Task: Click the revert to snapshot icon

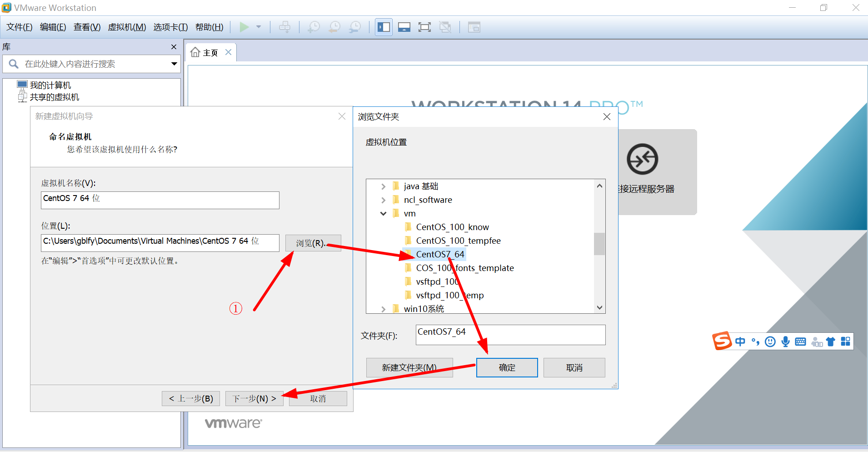Action: coord(334,27)
